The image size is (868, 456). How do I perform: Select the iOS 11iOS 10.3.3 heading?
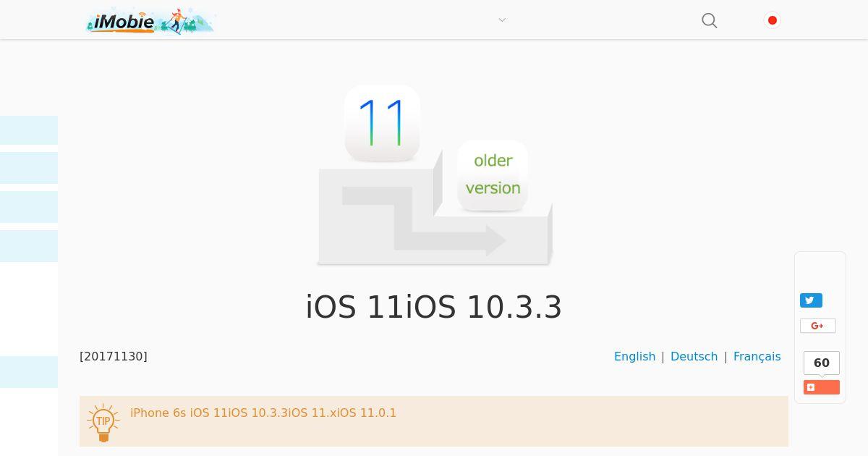point(434,307)
